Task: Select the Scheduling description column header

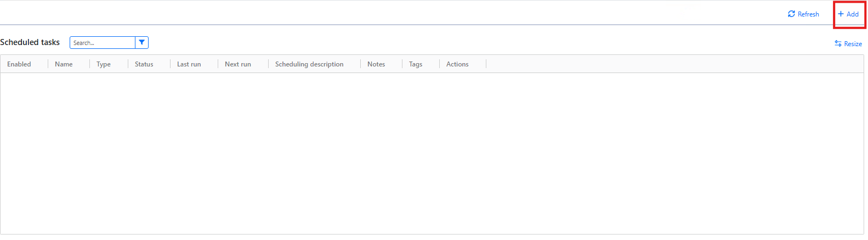Action: click(x=309, y=64)
